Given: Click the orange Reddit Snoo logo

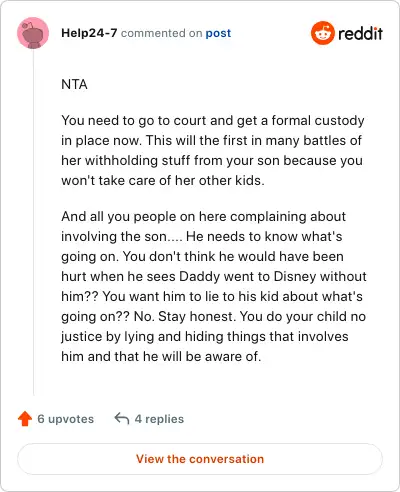Looking at the screenshot, I should [322, 33].
